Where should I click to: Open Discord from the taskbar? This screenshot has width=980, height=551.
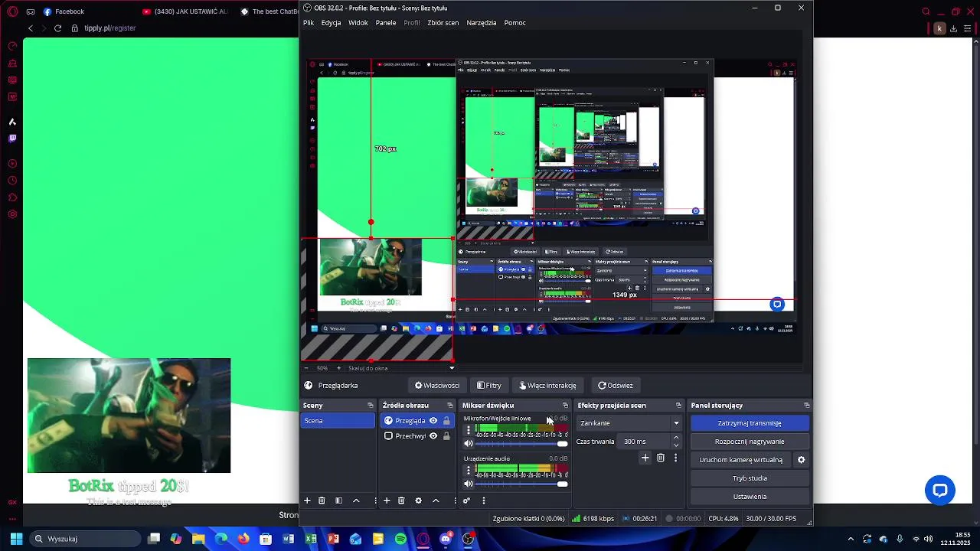(x=446, y=539)
